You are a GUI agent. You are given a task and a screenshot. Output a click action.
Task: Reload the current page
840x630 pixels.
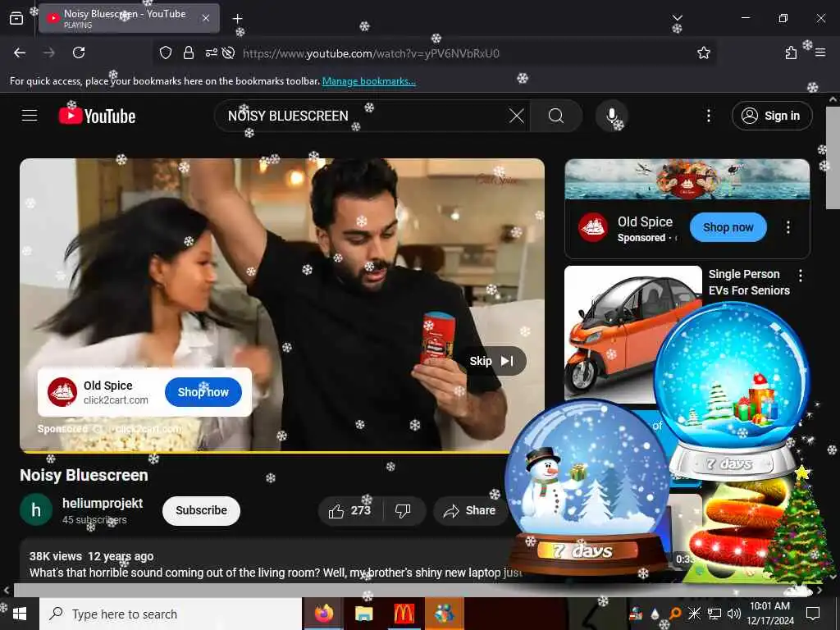coord(79,52)
